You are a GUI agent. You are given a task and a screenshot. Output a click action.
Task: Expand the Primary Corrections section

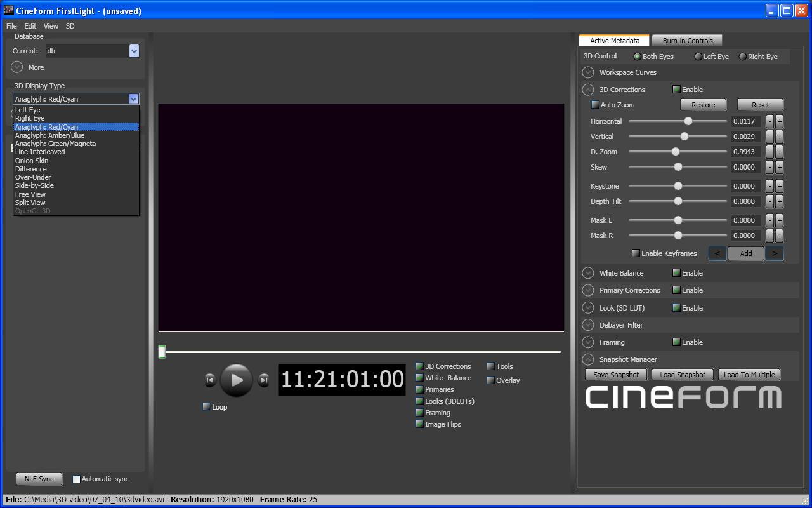point(588,290)
